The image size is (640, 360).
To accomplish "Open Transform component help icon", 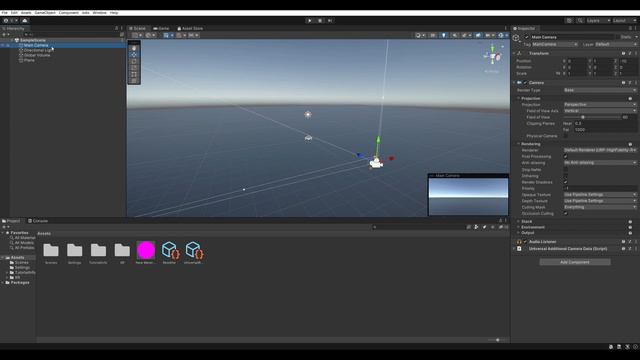I will pyautogui.click(x=623, y=53).
